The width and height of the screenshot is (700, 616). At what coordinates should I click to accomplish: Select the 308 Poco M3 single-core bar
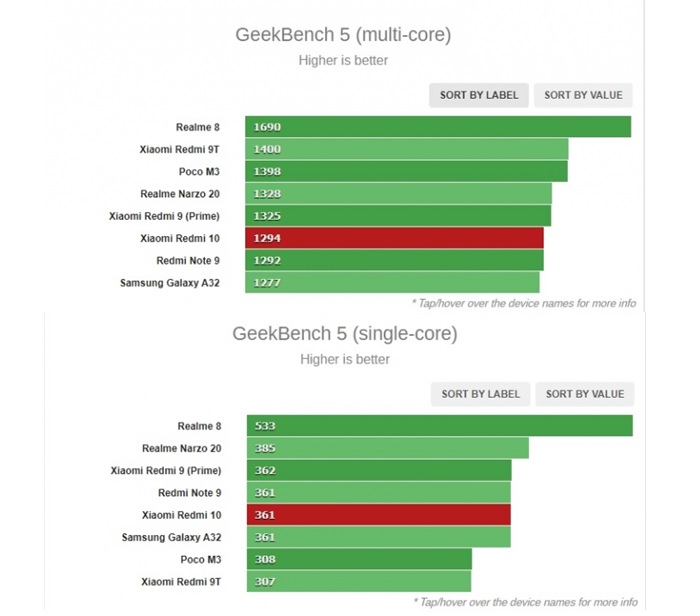(359, 559)
